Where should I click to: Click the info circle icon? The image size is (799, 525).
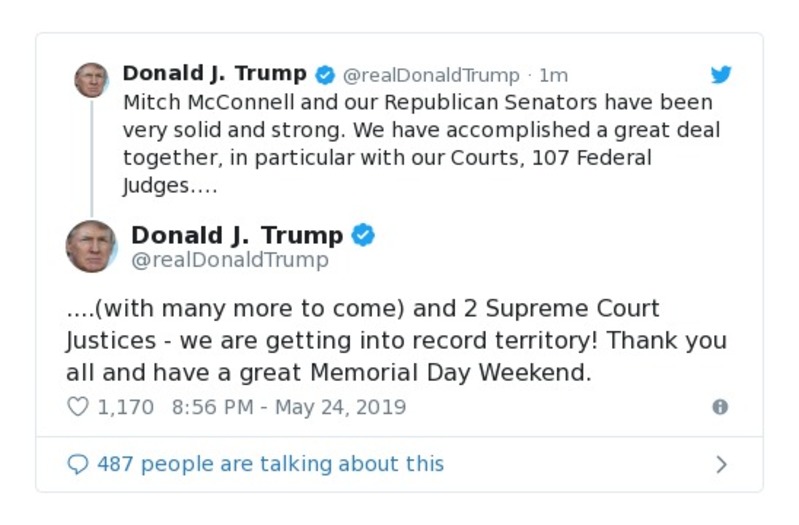[x=719, y=407]
